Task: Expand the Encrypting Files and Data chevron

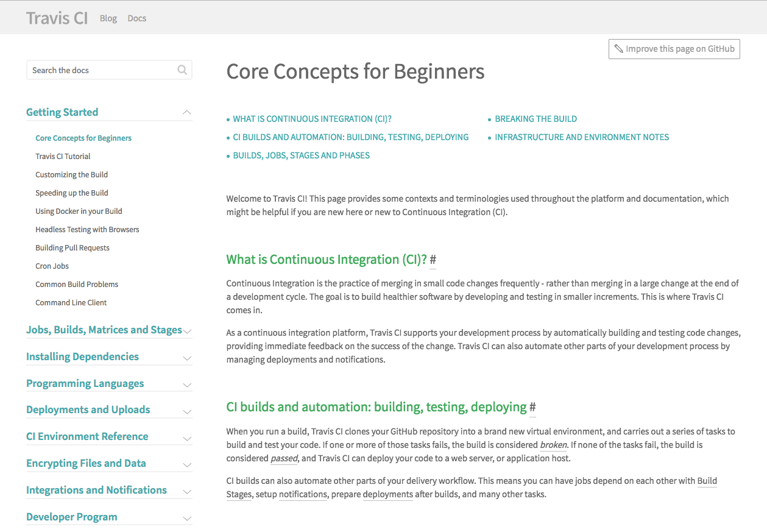Action: pyautogui.click(x=187, y=465)
